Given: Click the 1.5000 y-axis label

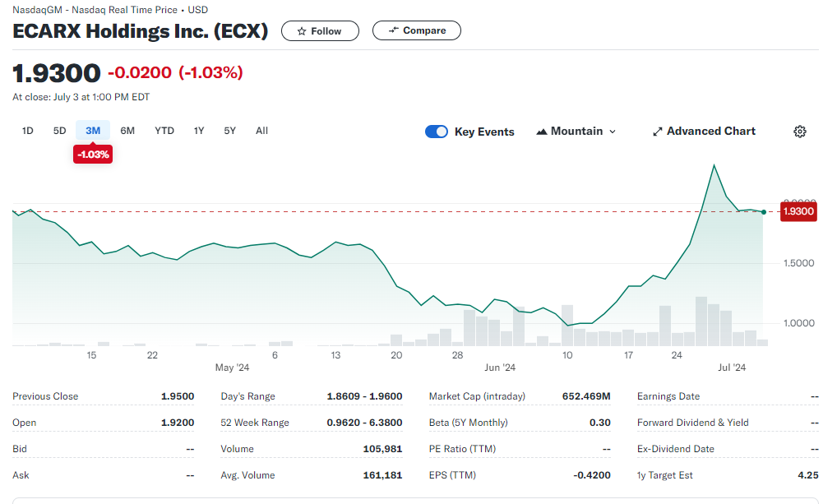Looking at the screenshot, I should [x=798, y=263].
